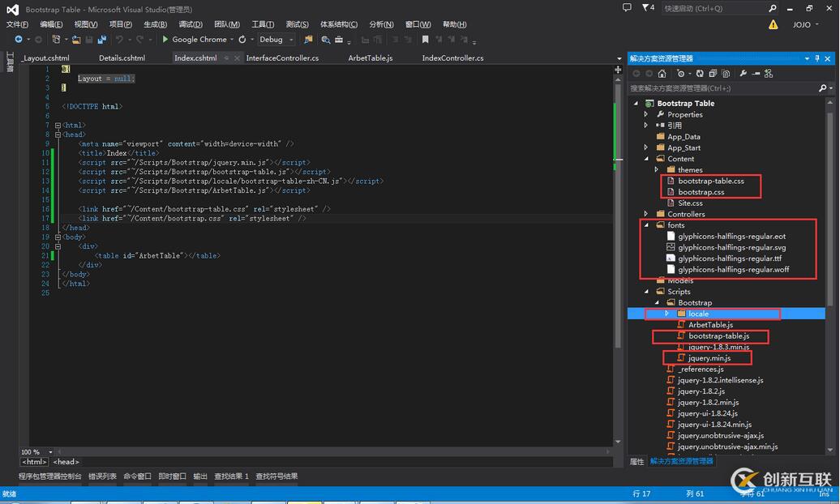Open the Debug configuration dropdown
This screenshot has height=504, width=840.
291,40
